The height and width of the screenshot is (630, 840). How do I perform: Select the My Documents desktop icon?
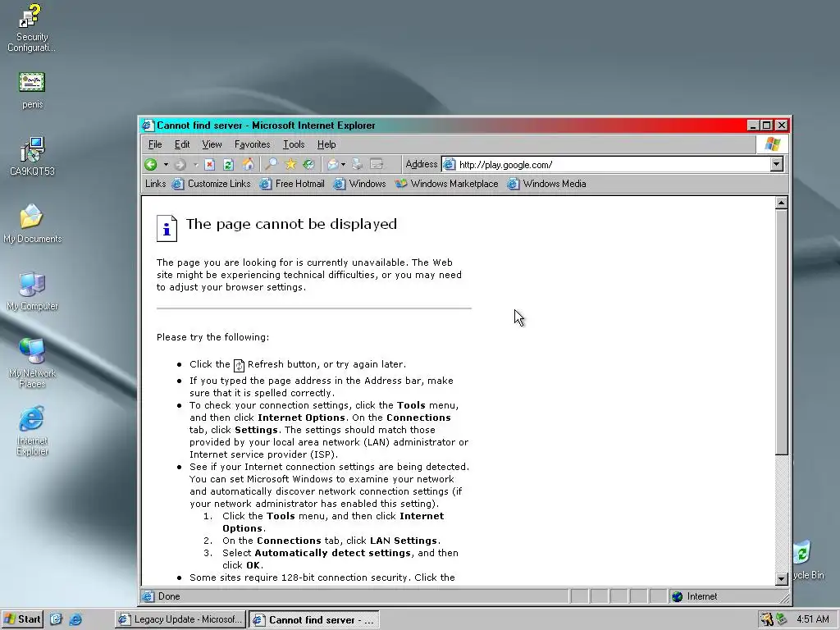coord(32,223)
